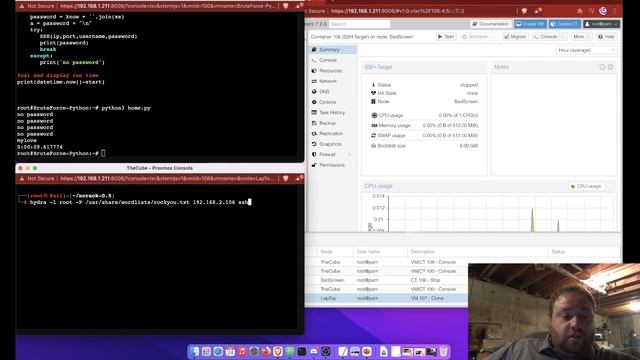Viewport: 640px width, 360px height.
Task: Open Brave browser from the Dock
Action: pos(278,351)
